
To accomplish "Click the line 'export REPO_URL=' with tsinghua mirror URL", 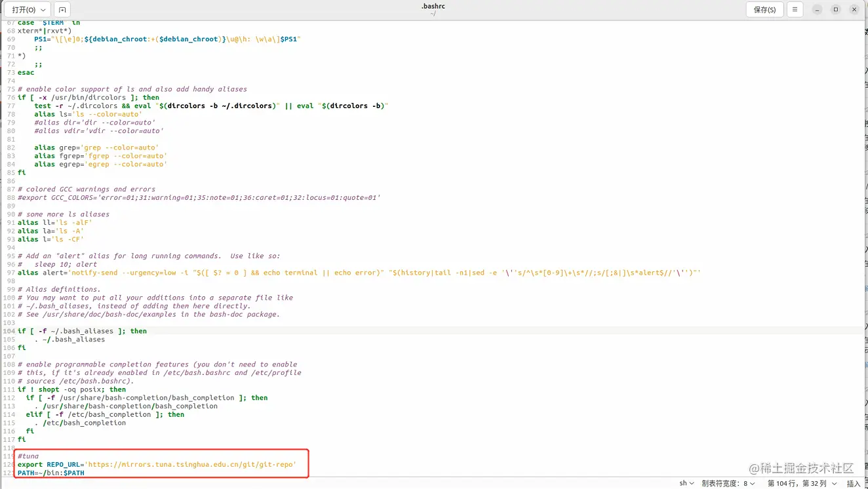I will pyautogui.click(x=157, y=464).
